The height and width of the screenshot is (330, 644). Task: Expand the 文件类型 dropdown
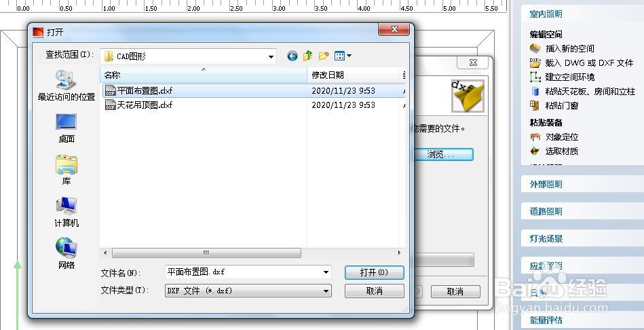pyautogui.click(x=326, y=291)
